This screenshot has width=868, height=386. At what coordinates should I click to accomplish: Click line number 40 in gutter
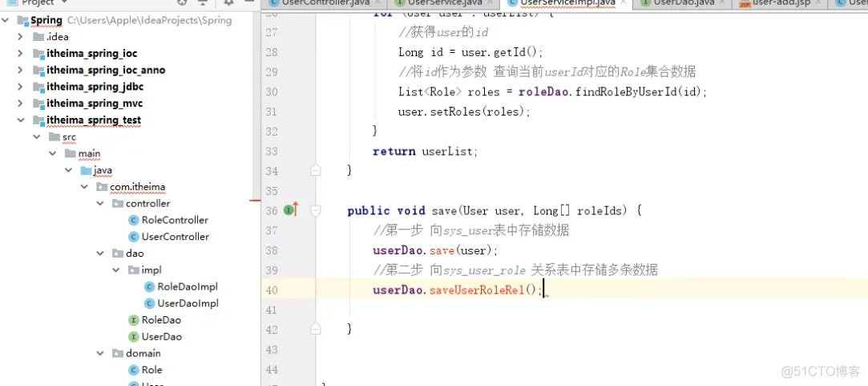tap(272, 290)
